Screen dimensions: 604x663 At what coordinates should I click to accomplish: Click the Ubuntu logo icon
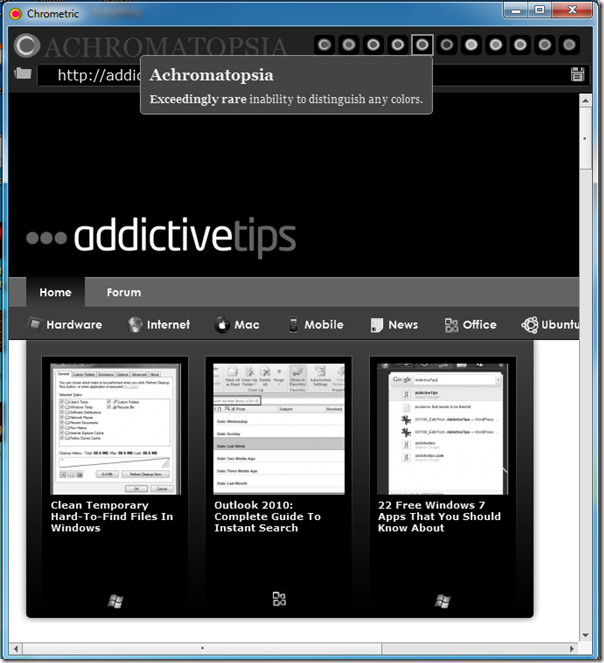pos(530,325)
